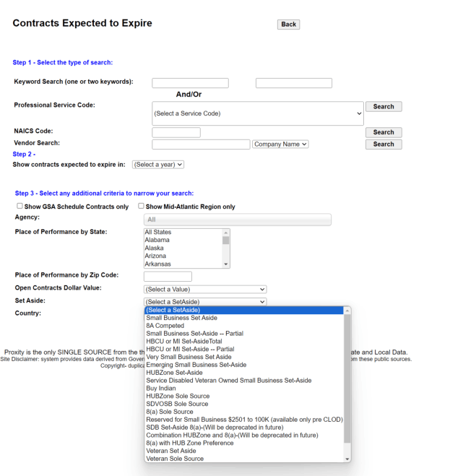Select Alaska in the state list
The width and height of the screenshot is (476, 476).
[183, 248]
